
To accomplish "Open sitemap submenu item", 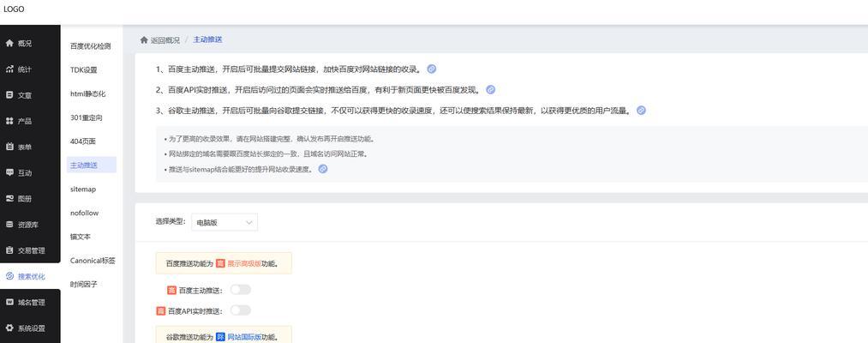I will tap(83, 189).
